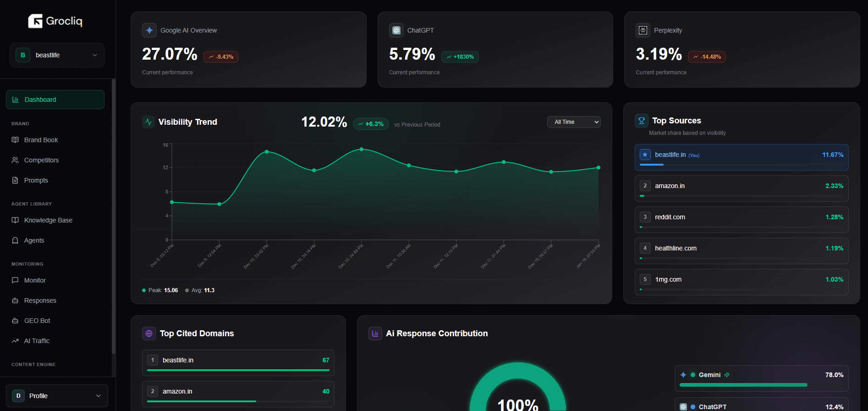Click the Perplexity card icon
Screen dimensions: 868x411
click(x=643, y=30)
